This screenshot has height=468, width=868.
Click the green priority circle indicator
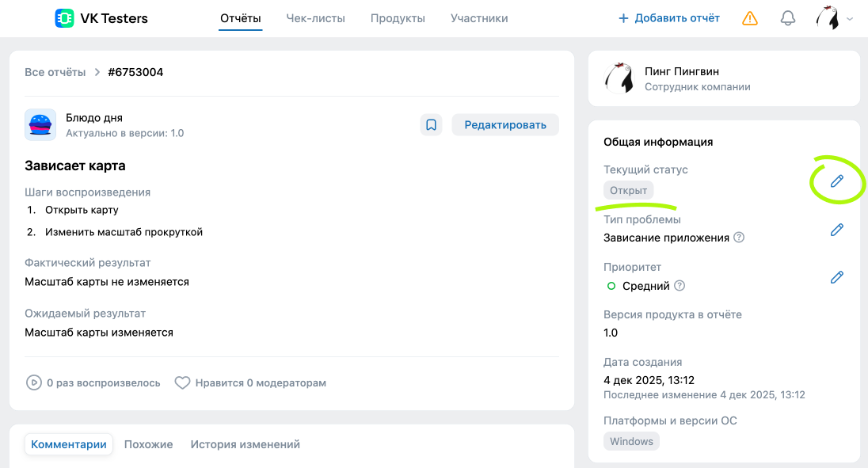(x=611, y=286)
